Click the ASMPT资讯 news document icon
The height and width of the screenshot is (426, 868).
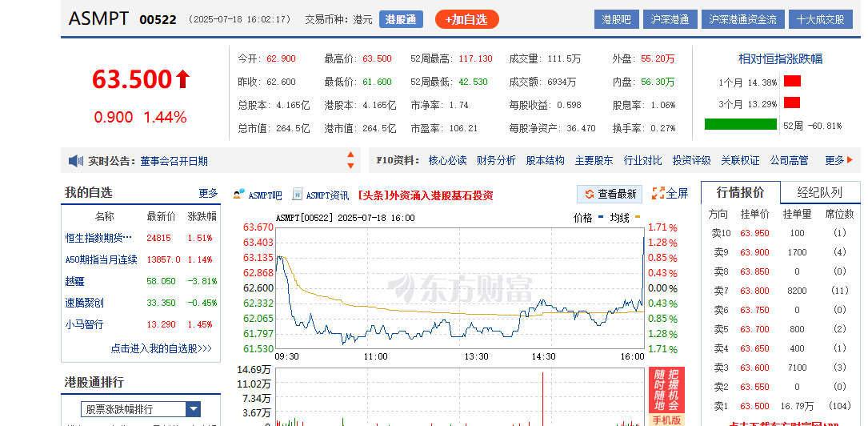[298, 195]
